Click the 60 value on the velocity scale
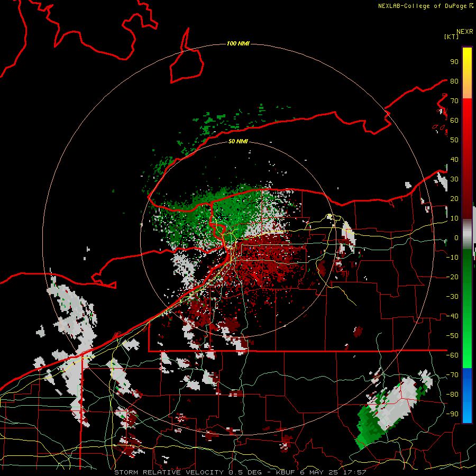This screenshot has height=476, width=476. (x=454, y=121)
